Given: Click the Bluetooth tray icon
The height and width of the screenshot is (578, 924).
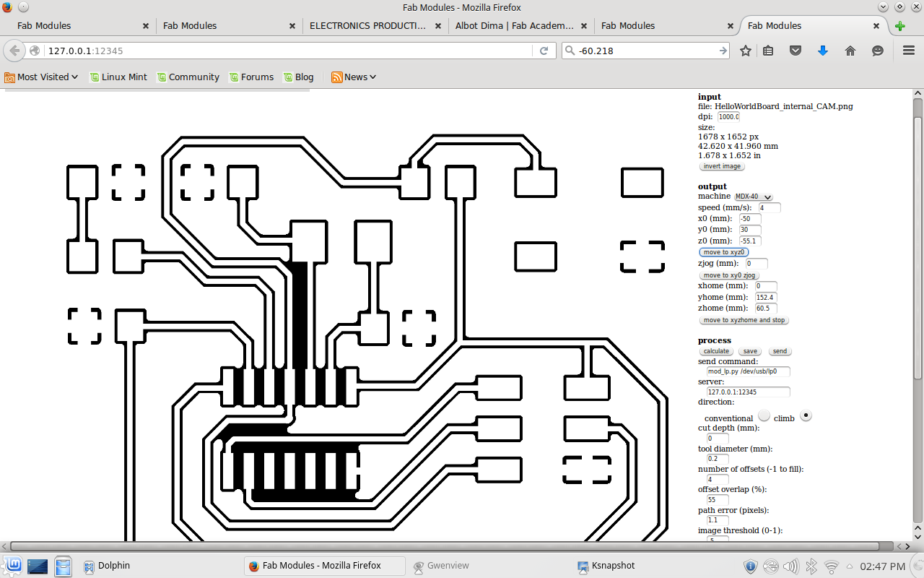Looking at the screenshot, I should click(x=811, y=566).
